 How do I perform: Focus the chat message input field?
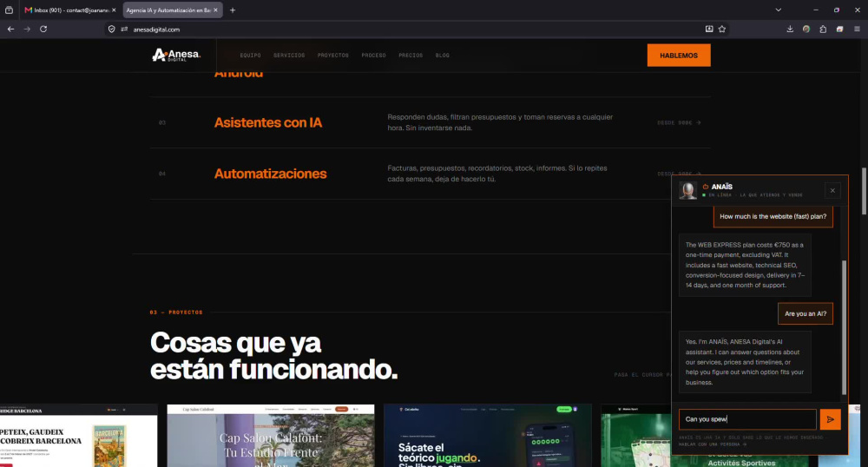point(747,419)
